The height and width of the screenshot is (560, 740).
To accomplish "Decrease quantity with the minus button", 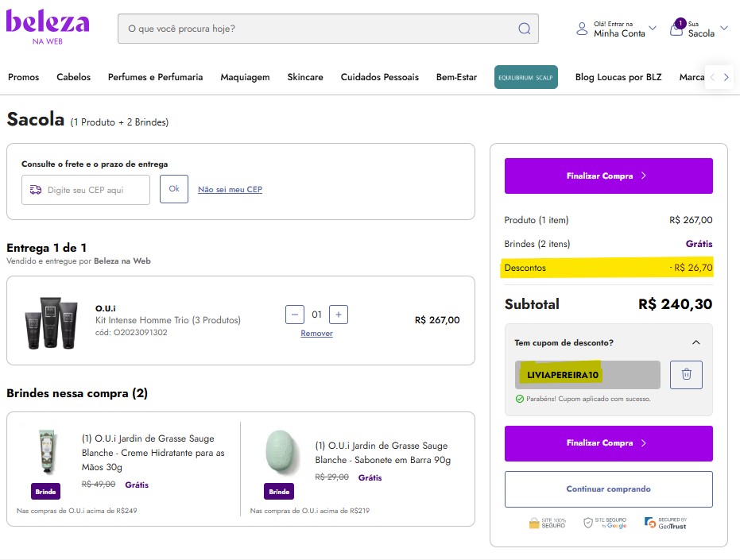I will 295,315.
